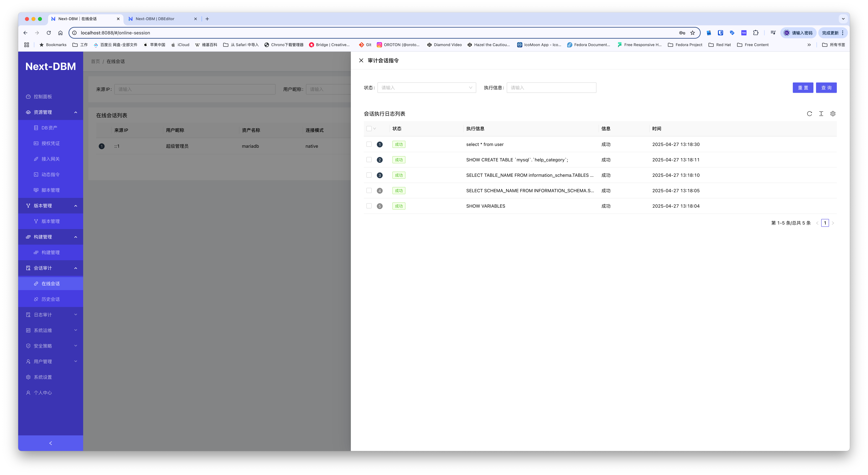The width and height of the screenshot is (868, 475).
Task: Tick the checkbox for the SHOW VARIABLES row
Action: tap(369, 206)
